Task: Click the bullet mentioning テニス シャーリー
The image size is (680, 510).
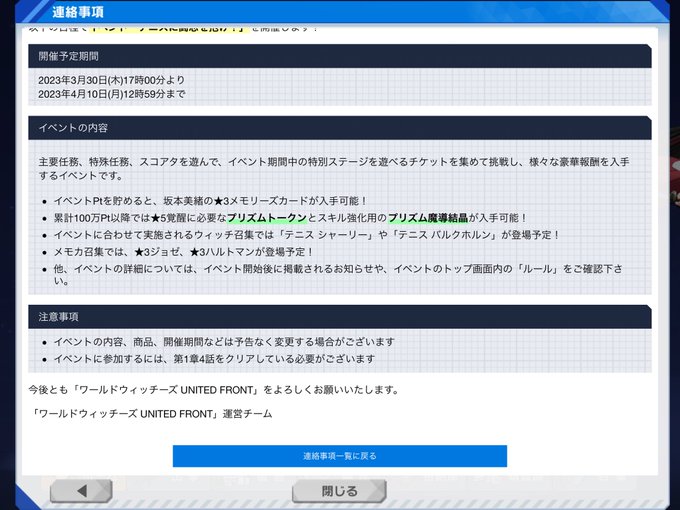Action: [307, 235]
